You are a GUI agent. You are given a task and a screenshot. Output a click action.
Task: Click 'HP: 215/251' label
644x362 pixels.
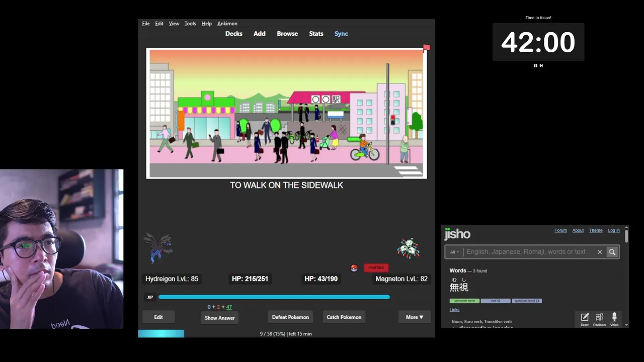pyautogui.click(x=250, y=279)
